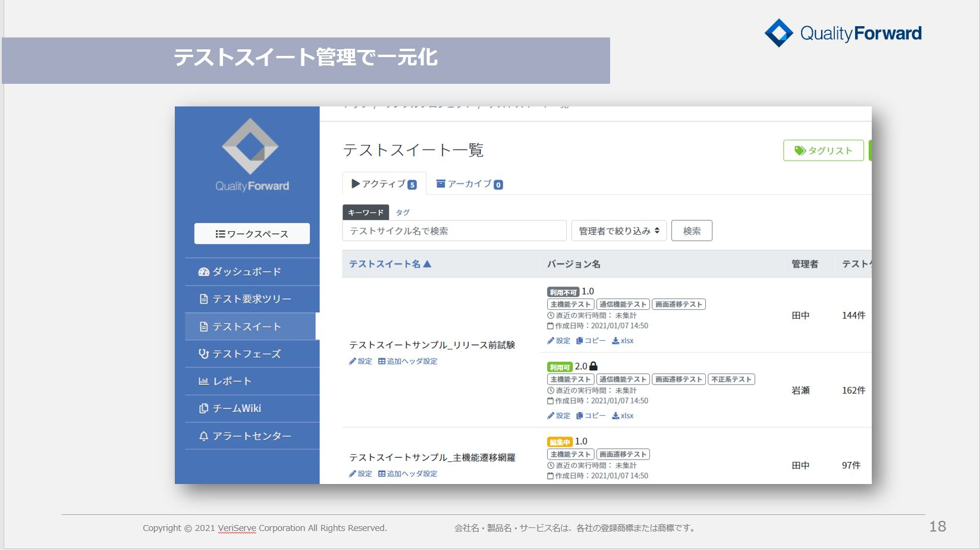This screenshot has height=550, width=980.
Task: Click the table icon beside 追加ヘッダ設定 for リリース前試験
Action: 382,361
